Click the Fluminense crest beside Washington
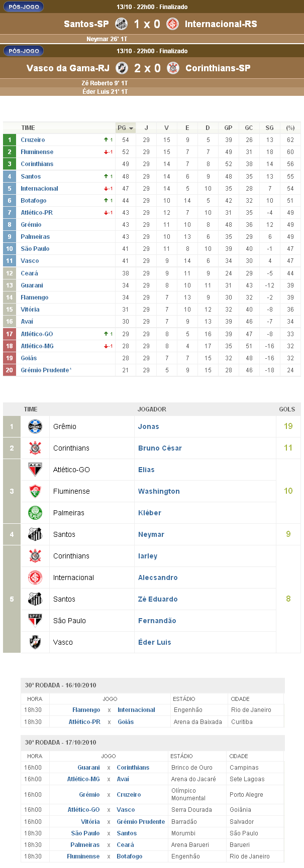 coord(35,491)
